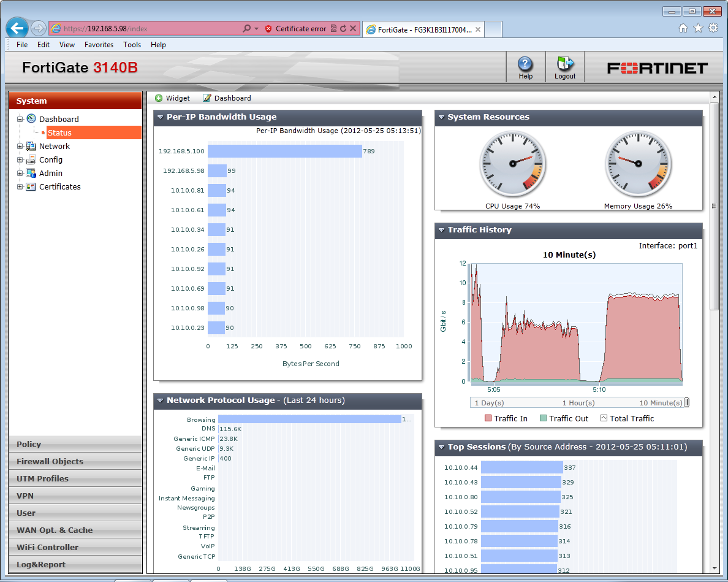The height and width of the screenshot is (582, 728).
Task: Click the stop loading X in address bar
Action: click(353, 28)
